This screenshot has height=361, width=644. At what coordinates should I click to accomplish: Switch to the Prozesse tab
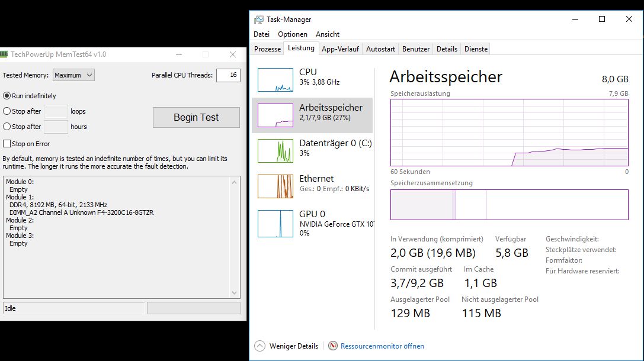point(267,49)
